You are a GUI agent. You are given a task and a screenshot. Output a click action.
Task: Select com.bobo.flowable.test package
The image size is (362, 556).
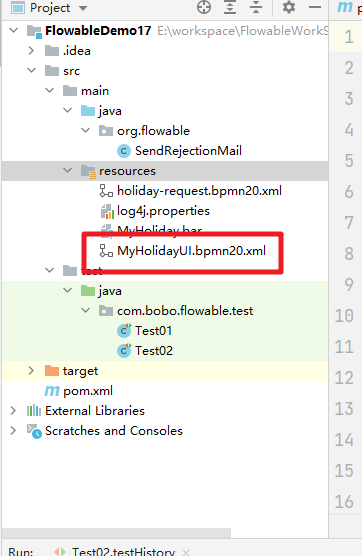coord(185,311)
